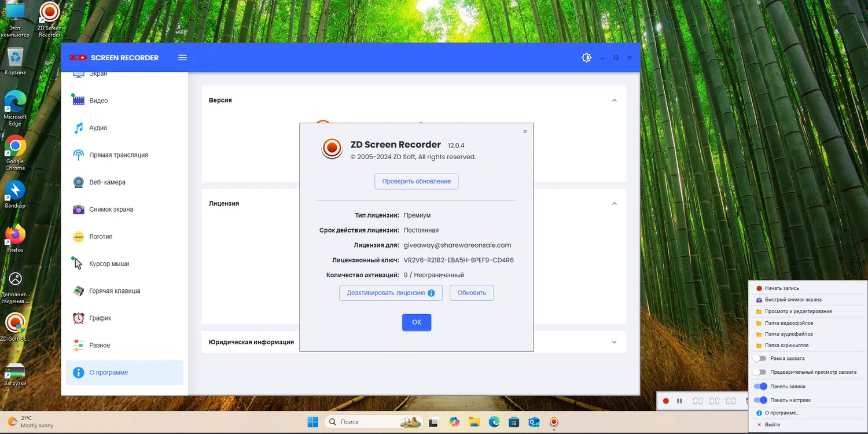Enable the Рамка захвата toggle
Screen dimensions: 868x434
[x=760, y=359]
